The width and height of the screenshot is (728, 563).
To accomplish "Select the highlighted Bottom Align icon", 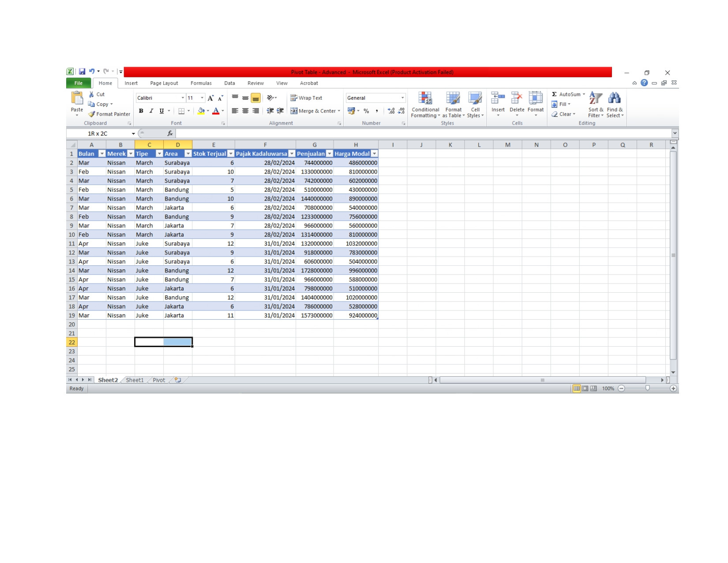I will coord(255,98).
